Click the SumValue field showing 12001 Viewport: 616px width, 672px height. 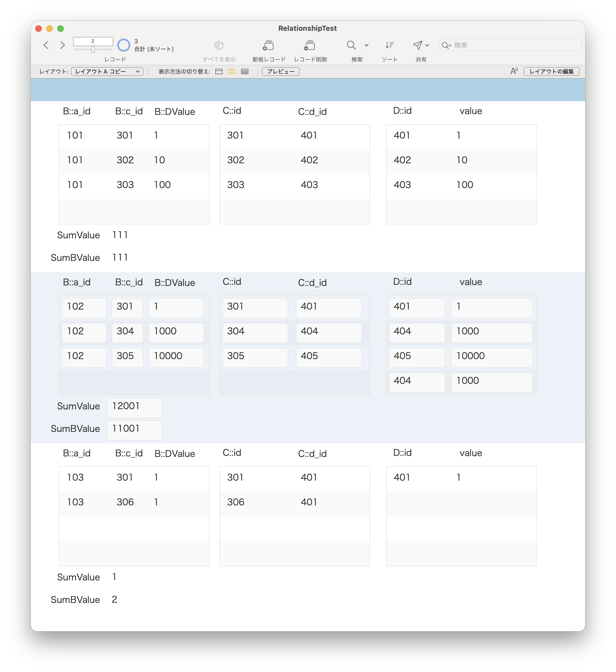coord(134,407)
